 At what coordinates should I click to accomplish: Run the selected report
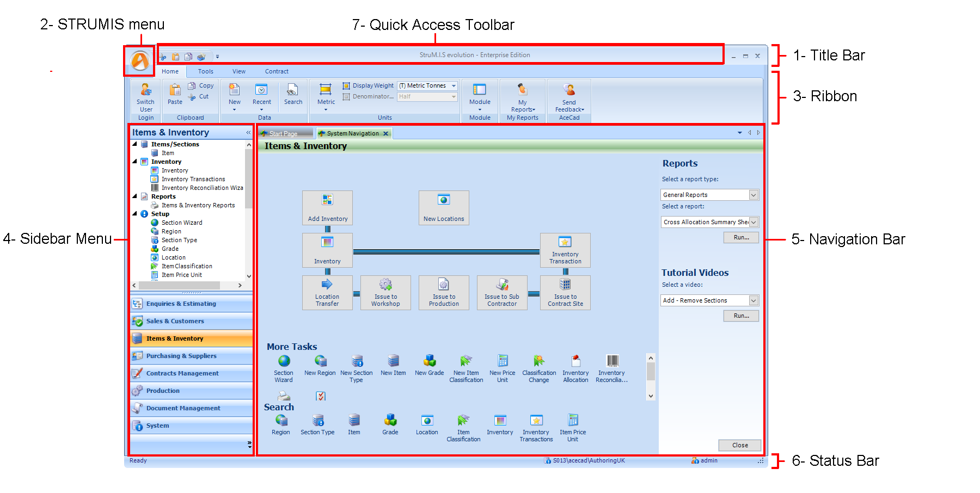[x=741, y=237]
